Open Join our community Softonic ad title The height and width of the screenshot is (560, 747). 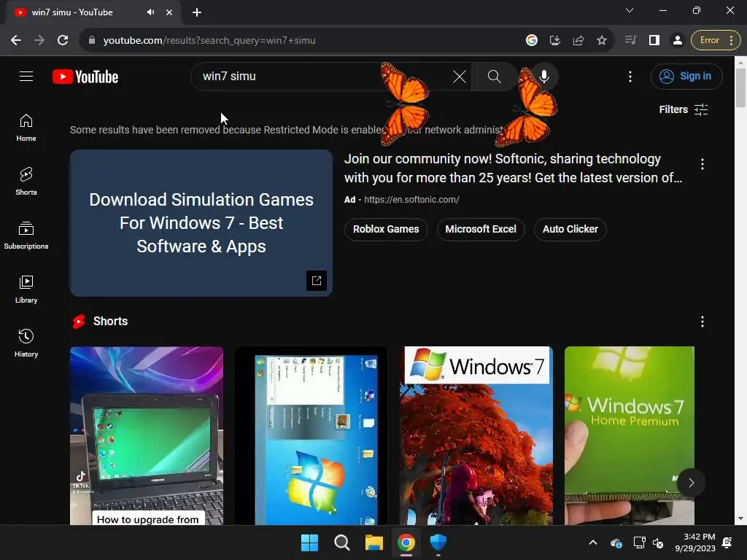coord(513,168)
